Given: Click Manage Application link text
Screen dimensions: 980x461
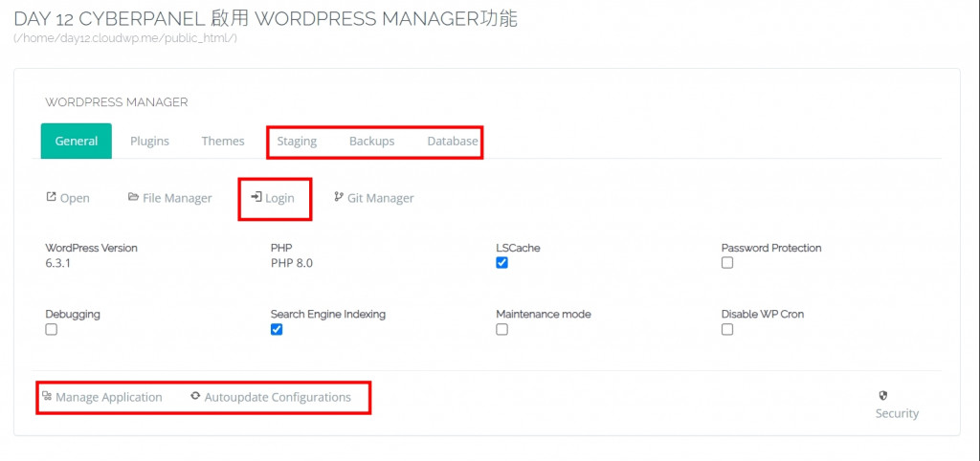Looking at the screenshot, I should pos(109,397).
